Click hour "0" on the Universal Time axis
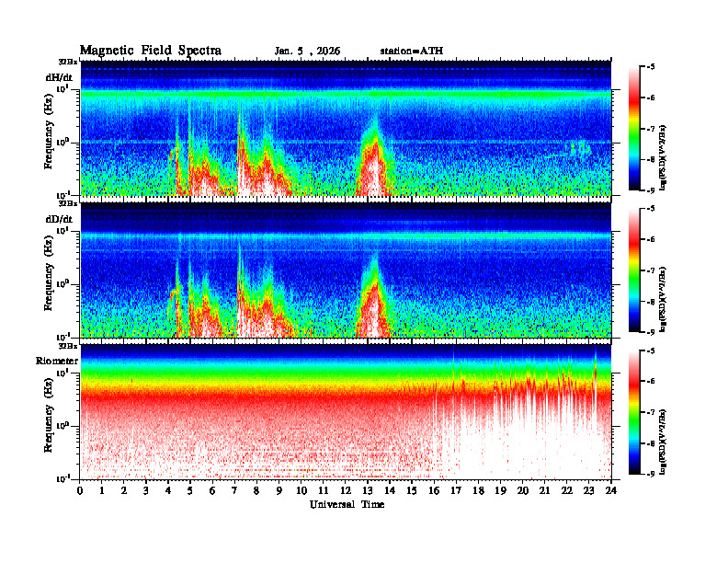 80,491
